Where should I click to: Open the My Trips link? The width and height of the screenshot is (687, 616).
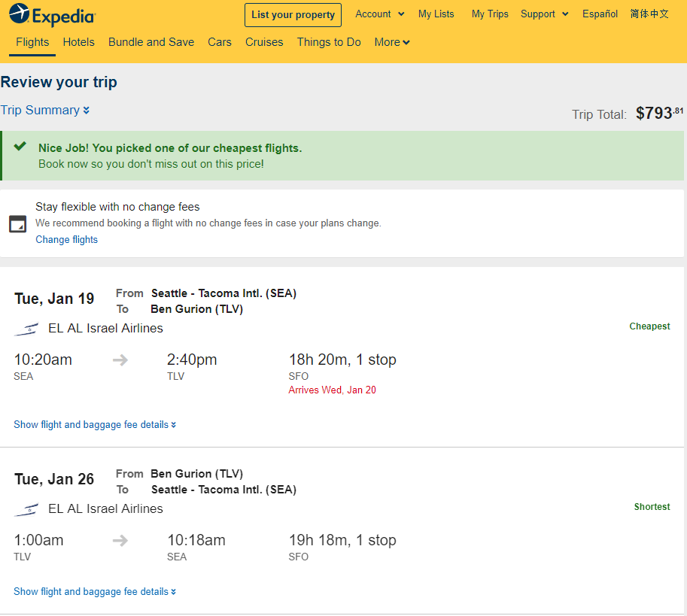[490, 14]
